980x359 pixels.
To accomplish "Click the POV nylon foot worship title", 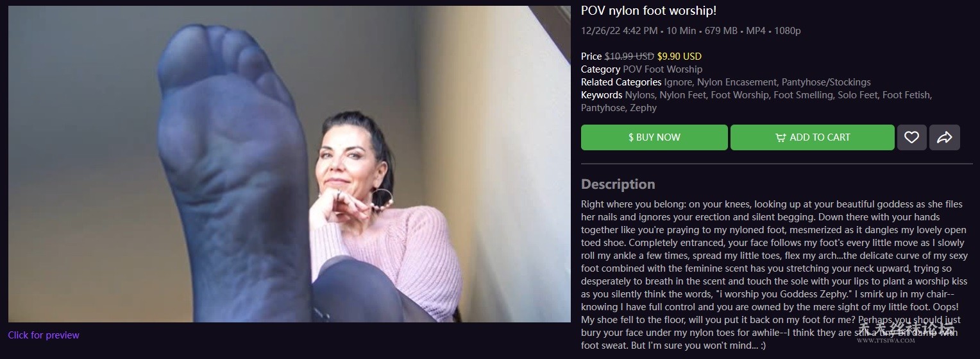I will point(648,11).
